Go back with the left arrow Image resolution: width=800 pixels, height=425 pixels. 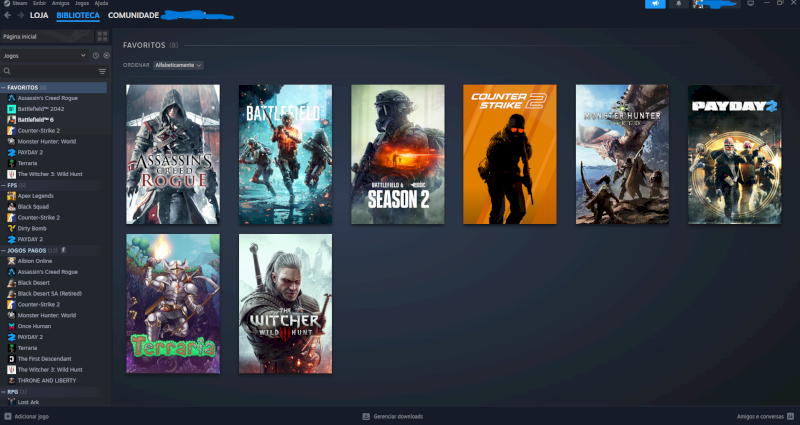[x=8, y=15]
